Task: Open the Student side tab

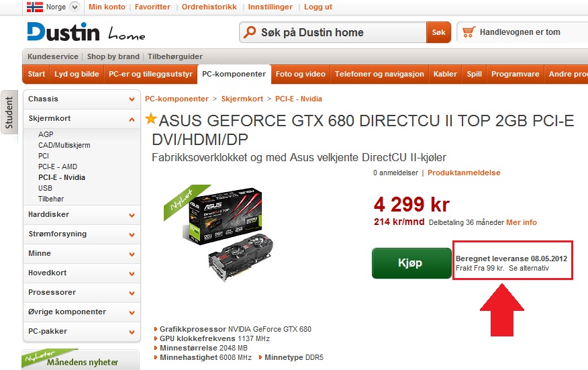Action: [9, 113]
